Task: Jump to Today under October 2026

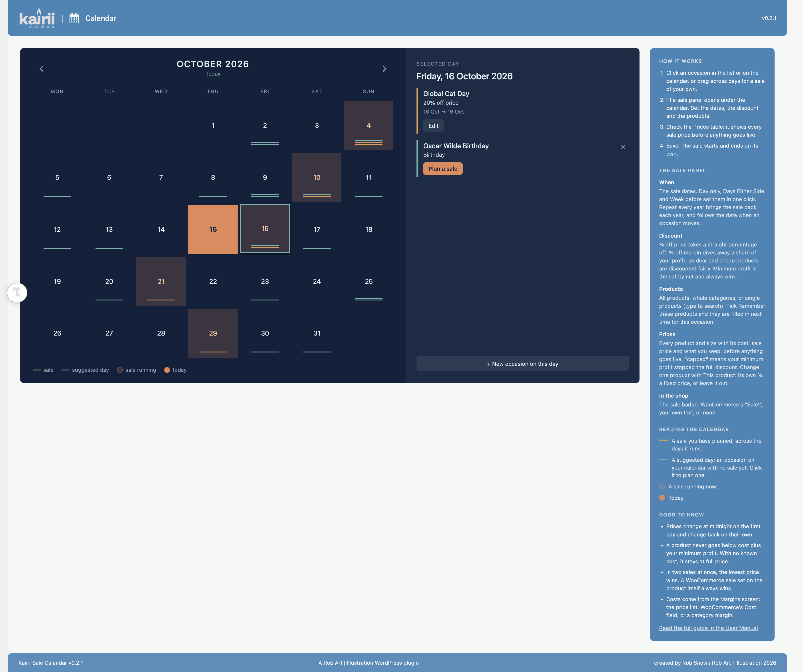Action: pyautogui.click(x=213, y=74)
